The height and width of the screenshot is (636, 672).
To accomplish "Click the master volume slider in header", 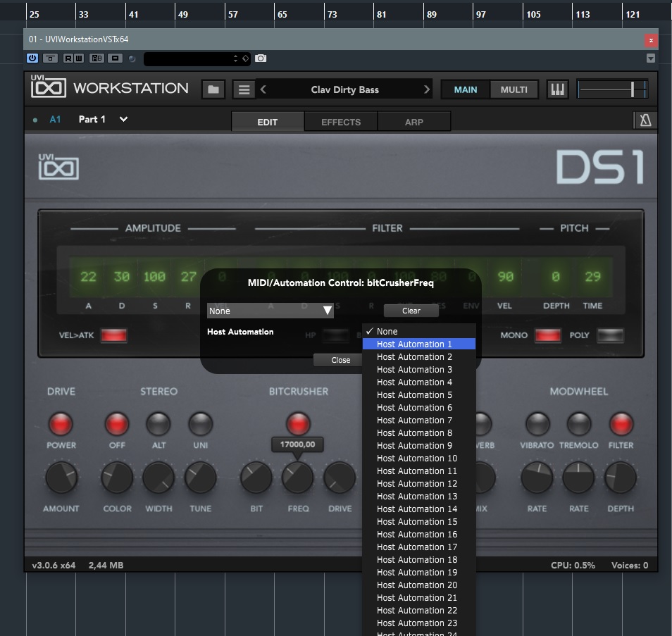I will pyautogui.click(x=612, y=89).
